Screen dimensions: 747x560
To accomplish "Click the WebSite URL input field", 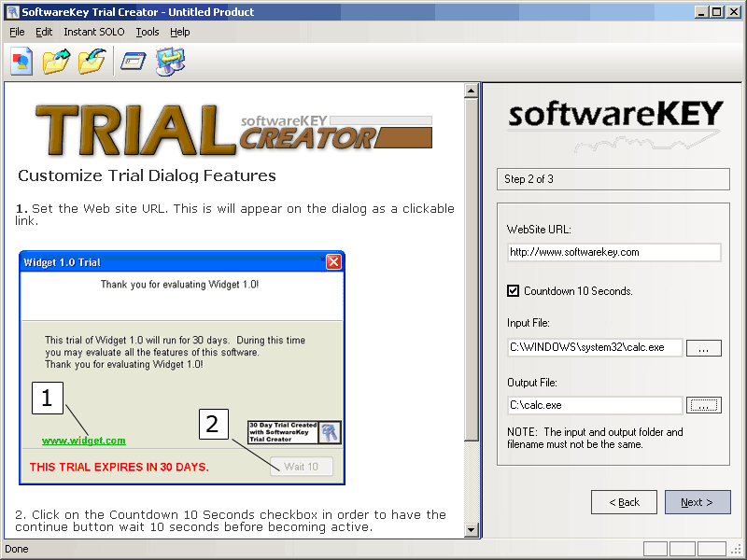I will (x=614, y=252).
